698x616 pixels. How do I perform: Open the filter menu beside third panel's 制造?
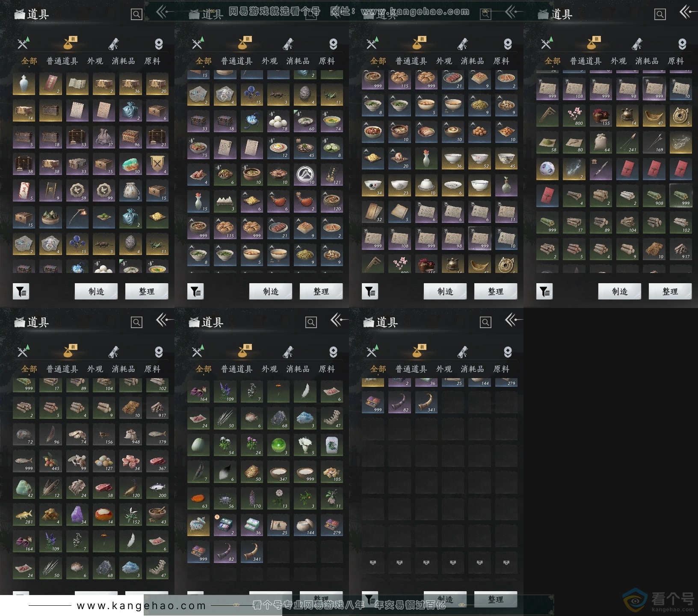tap(370, 292)
